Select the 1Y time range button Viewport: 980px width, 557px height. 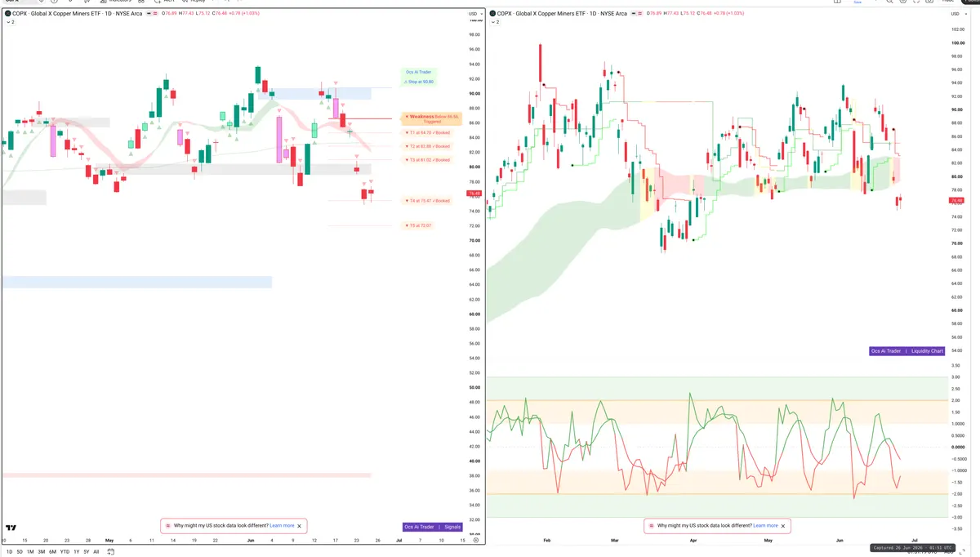click(76, 552)
